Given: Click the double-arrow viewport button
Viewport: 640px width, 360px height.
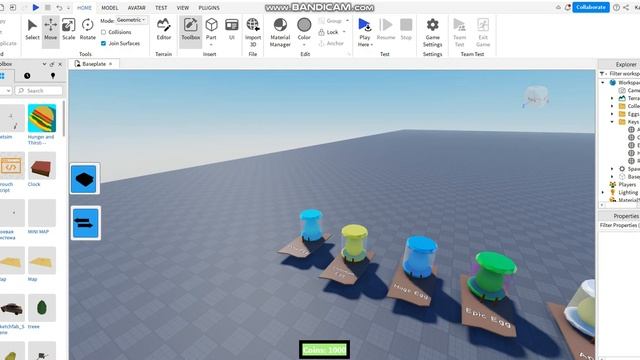Looking at the screenshot, I should pyautogui.click(x=85, y=223).
